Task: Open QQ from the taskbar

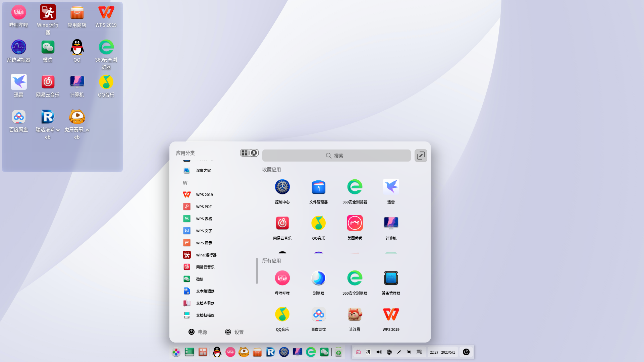Action: [217, 352]
